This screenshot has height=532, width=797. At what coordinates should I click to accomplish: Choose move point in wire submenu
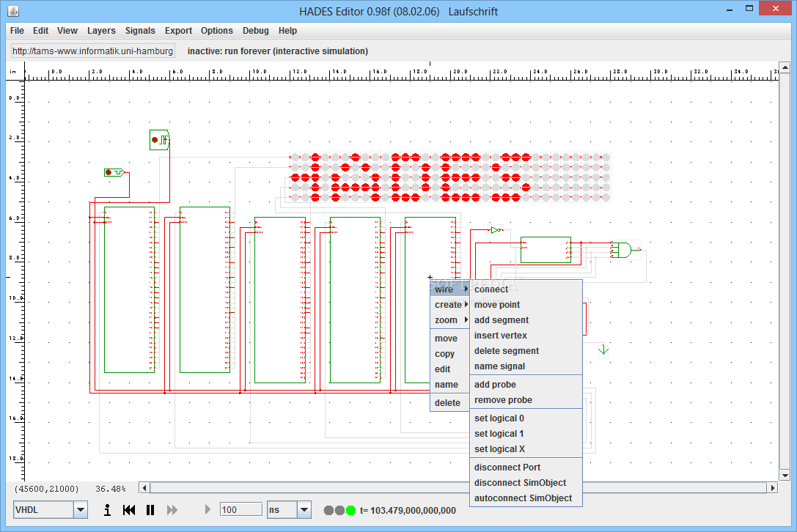[x=526, y=304]
